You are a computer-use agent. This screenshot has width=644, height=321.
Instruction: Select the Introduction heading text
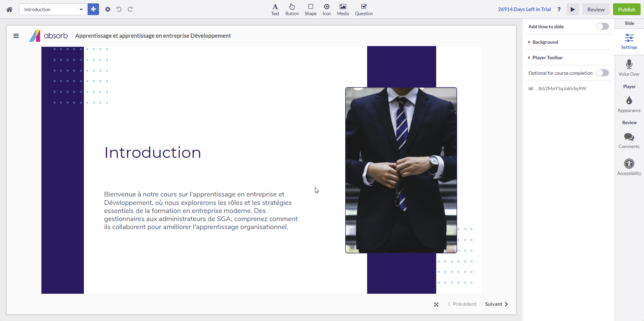[153, 152]
